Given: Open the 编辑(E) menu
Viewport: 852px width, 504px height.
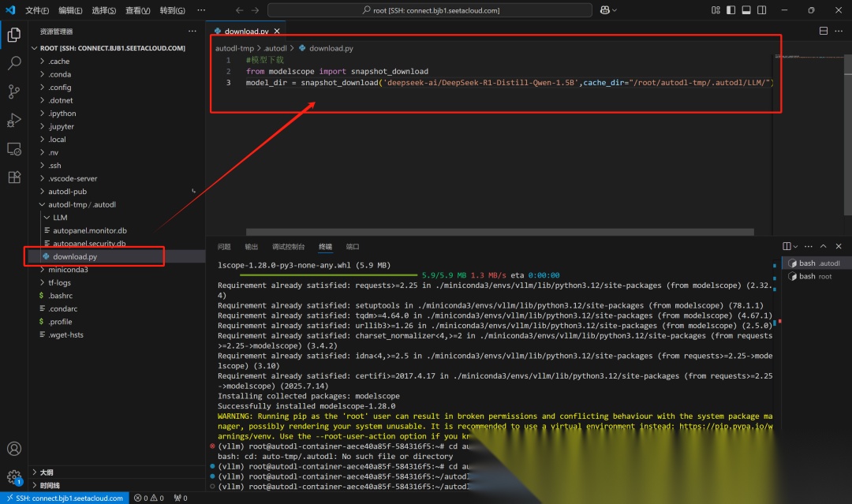Looking at the screenshot, I should pyautogui.click(x=71, y=10).
